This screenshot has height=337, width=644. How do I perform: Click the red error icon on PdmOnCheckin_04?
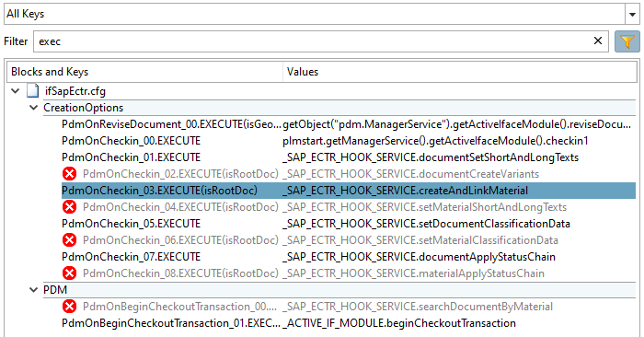(69, 207)
